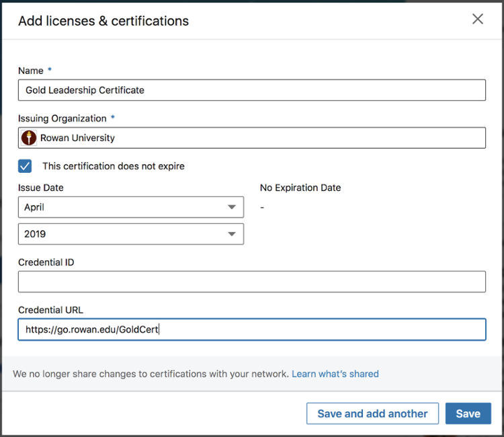Click the Gold Leadership Certificate name field
The width and height of the screenshot is (504, 437).
(251, 90)
